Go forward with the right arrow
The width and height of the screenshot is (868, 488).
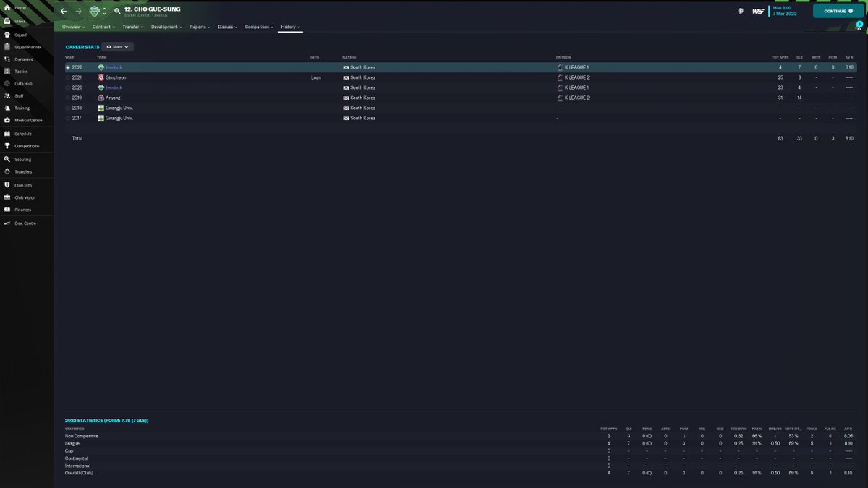(x=78, y=11)
